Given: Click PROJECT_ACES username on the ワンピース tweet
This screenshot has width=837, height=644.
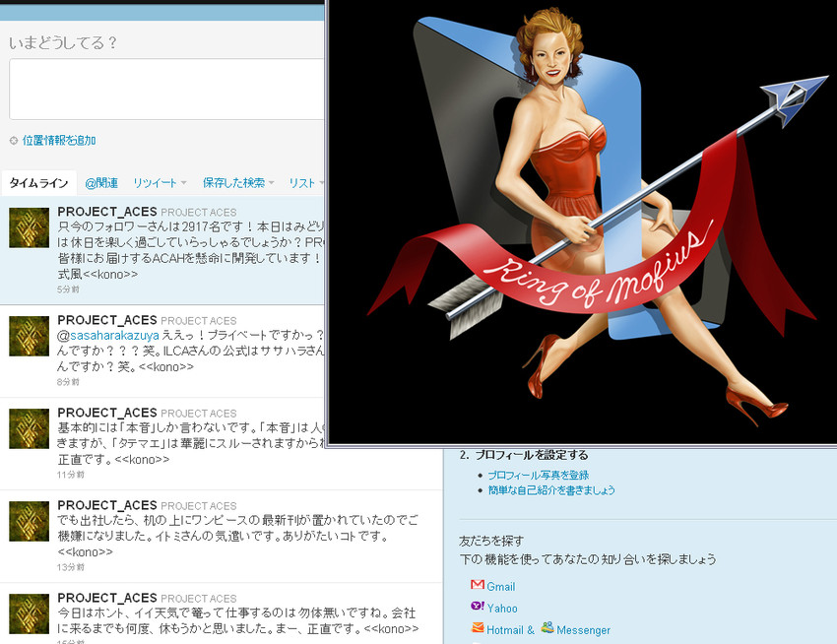Looking at the screenshot, I should coord(106,505).
